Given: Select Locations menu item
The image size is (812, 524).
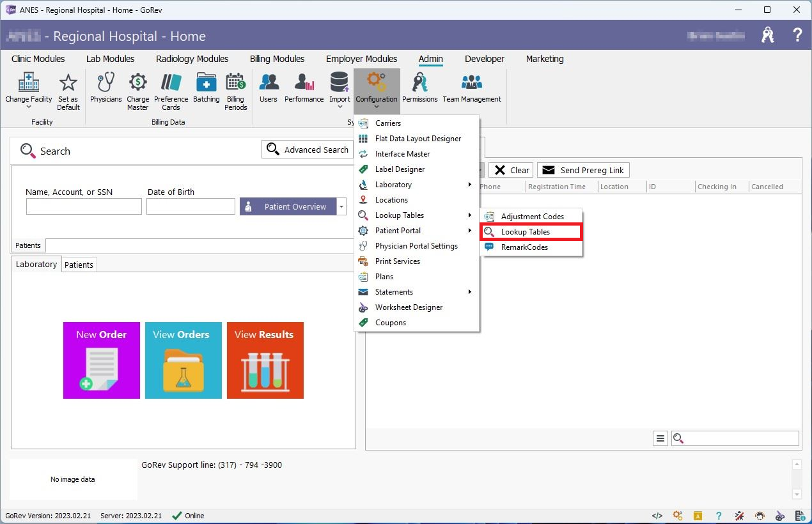Looking at the screenshot, I should coord(417,200).
